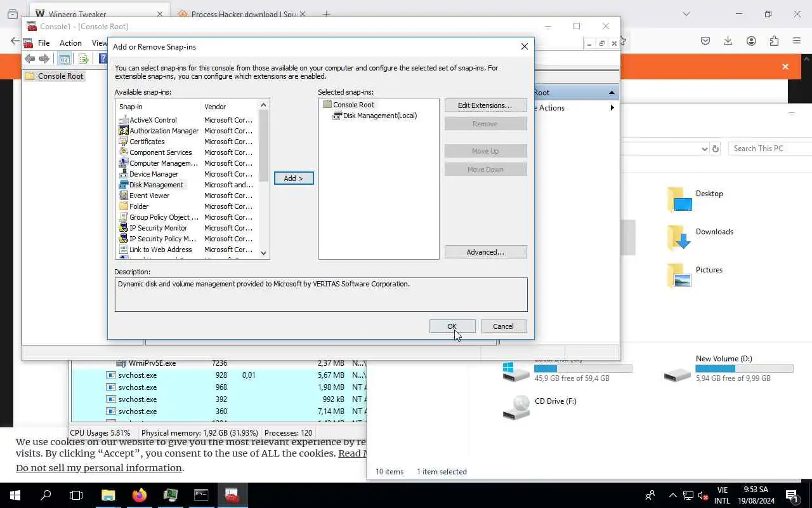Open Firefox list all tabs dropdown

pyautogui.click(x=686, y=14)
